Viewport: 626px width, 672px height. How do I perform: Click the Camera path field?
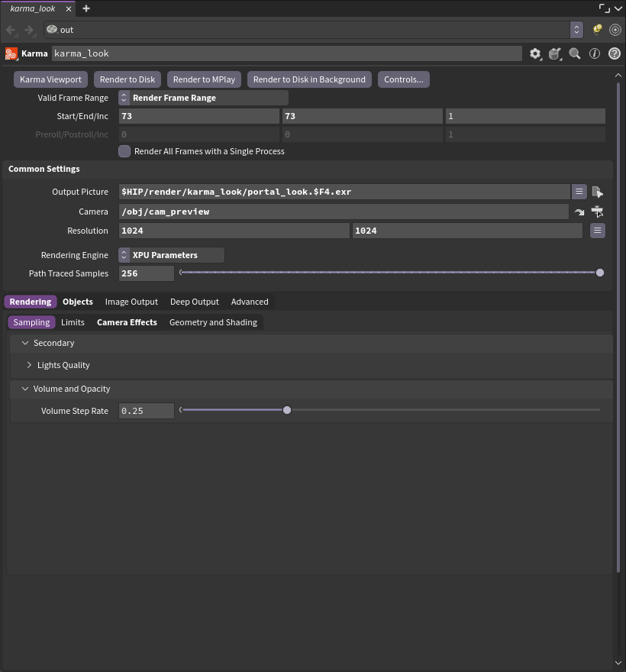344,212
